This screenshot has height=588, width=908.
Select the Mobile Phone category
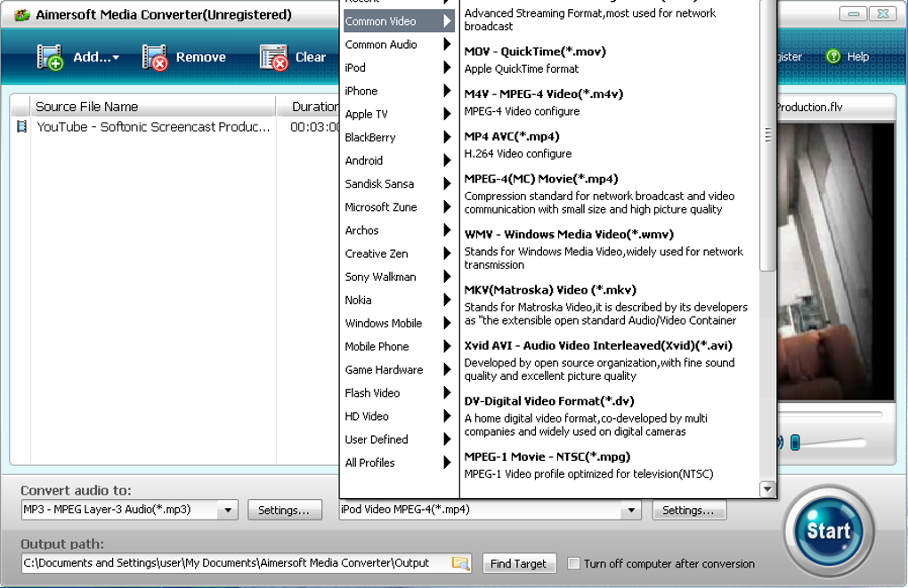pyautogui.click(x=399, y=346)
